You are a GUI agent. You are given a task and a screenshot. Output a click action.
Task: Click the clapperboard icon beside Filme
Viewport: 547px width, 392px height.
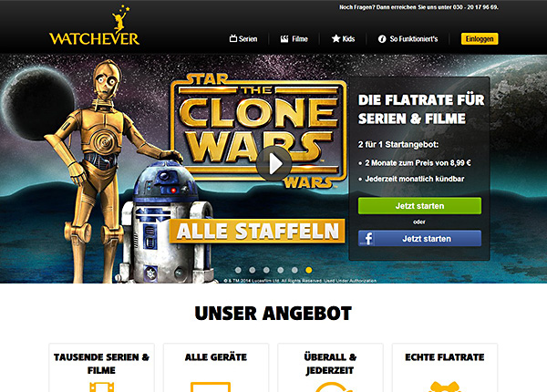coord(284,38)
